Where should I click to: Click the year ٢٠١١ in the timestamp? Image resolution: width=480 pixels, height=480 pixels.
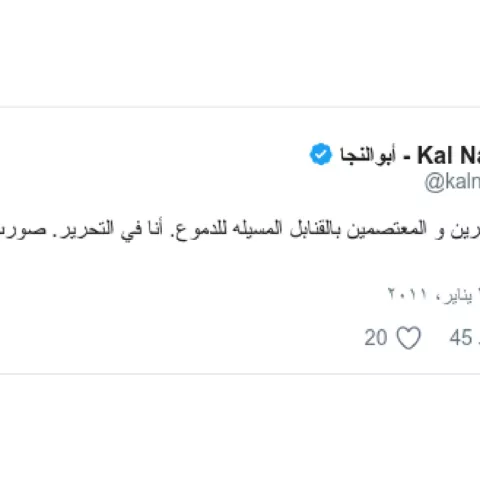click(407, 294)
